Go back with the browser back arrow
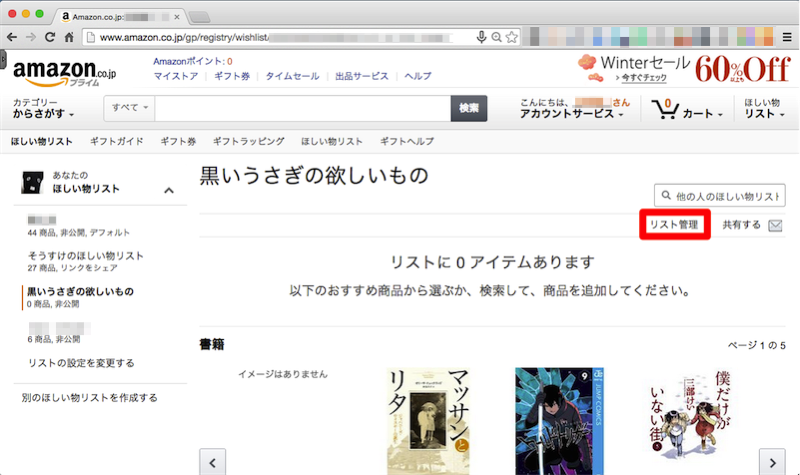This screenshot has height=475, width=800. (x=12, y=37)
